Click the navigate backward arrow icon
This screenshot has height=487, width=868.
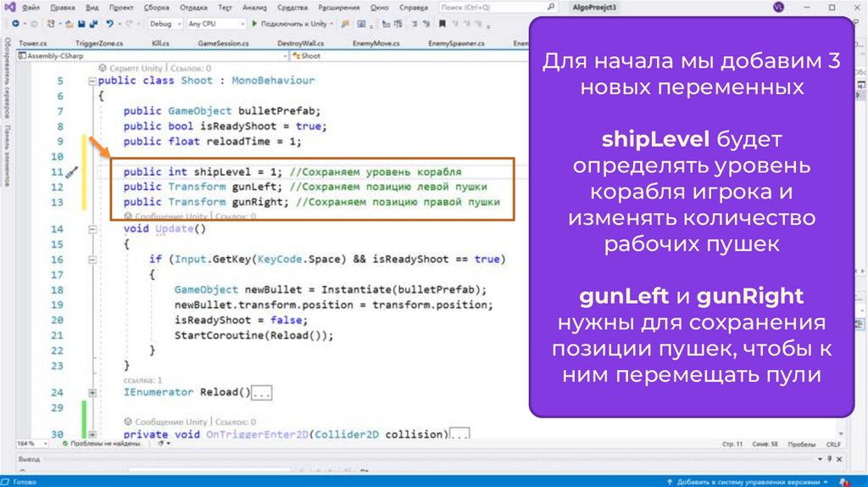[x=15, y=24]
